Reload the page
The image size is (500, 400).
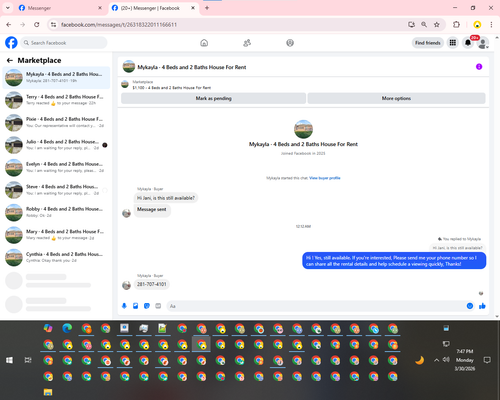[x=37, y=24]
